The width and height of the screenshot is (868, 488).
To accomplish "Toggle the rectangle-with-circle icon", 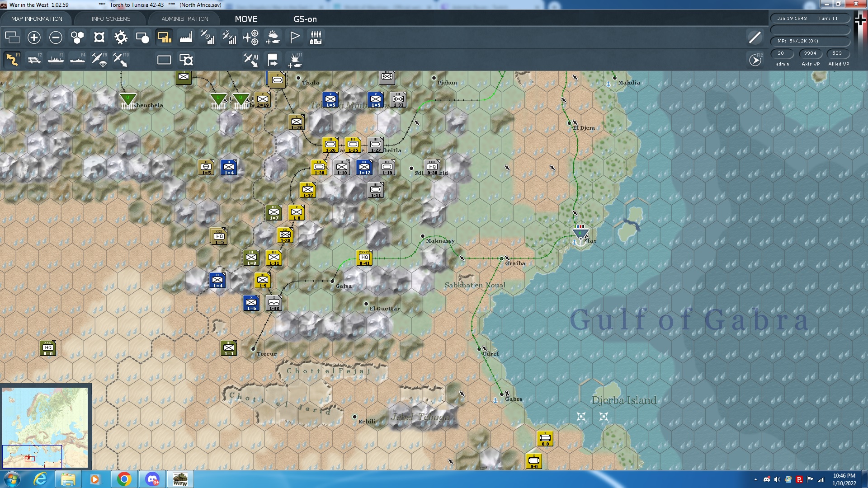I will pos(142,37).
